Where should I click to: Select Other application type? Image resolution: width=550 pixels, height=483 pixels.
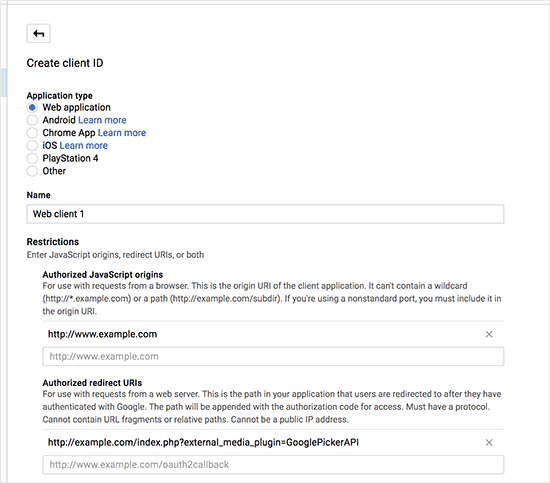point(32,171)
